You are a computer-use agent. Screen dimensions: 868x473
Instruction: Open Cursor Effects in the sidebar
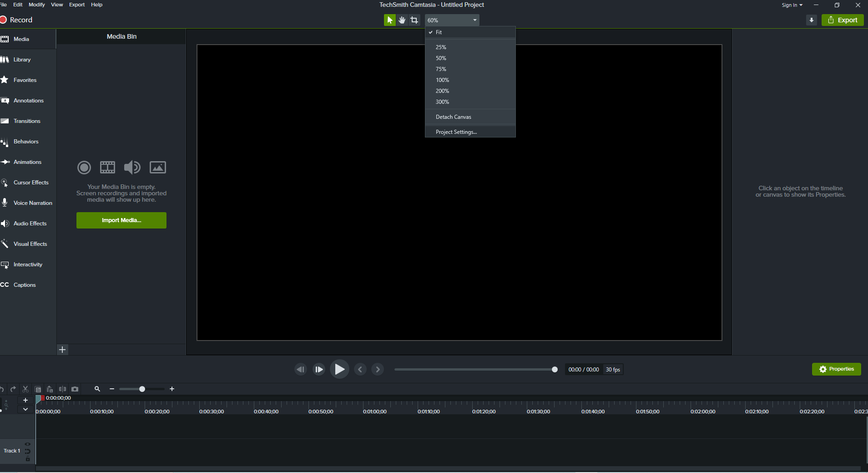tap(30, 183)
